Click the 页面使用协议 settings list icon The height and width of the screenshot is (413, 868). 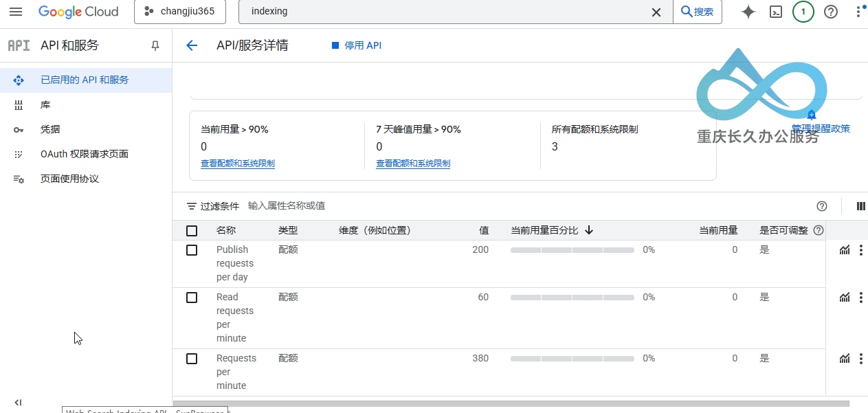point(19,179)
